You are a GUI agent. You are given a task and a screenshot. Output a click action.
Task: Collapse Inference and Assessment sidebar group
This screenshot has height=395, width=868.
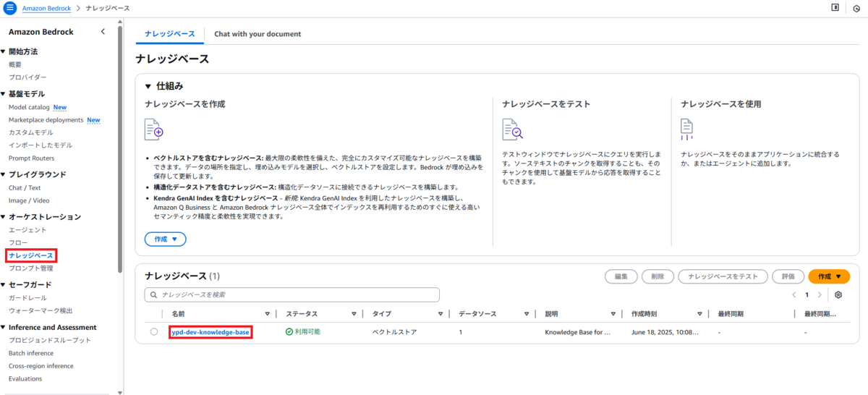tap(4, 327)
